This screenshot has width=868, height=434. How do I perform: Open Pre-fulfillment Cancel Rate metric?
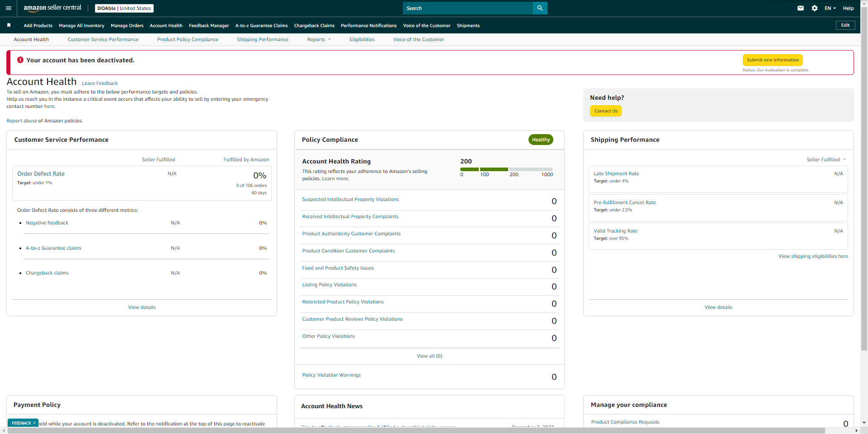pyautogui.click(x=625, y=202)
